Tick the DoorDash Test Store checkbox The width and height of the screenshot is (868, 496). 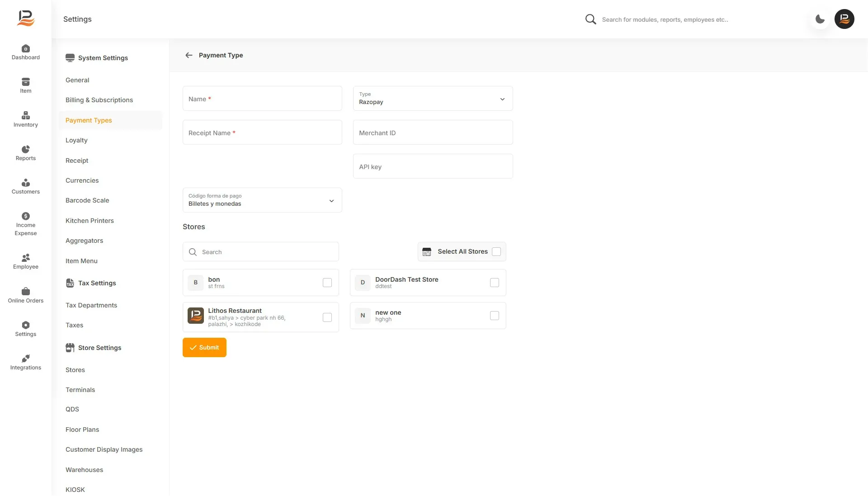pos(495,283)
